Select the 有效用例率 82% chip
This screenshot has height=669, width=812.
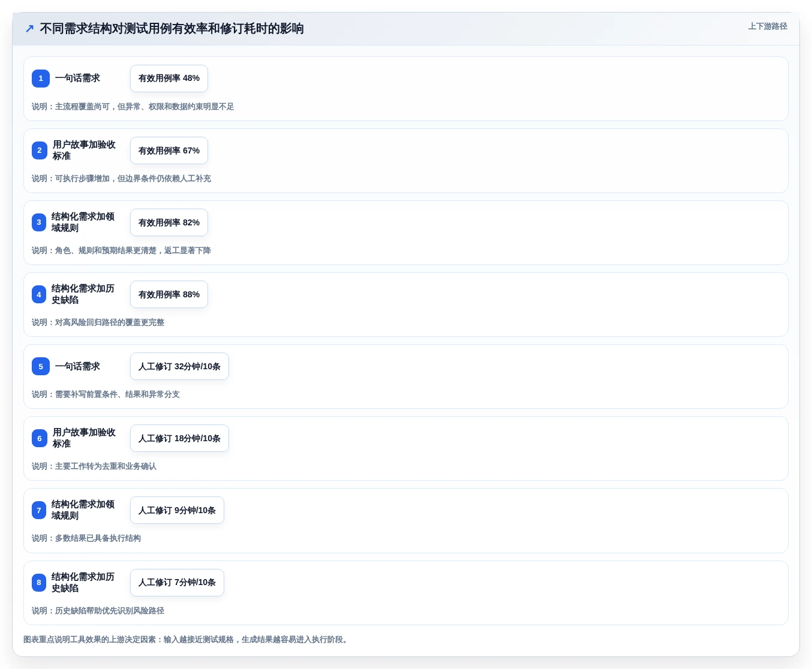click(x=169, y=222)
